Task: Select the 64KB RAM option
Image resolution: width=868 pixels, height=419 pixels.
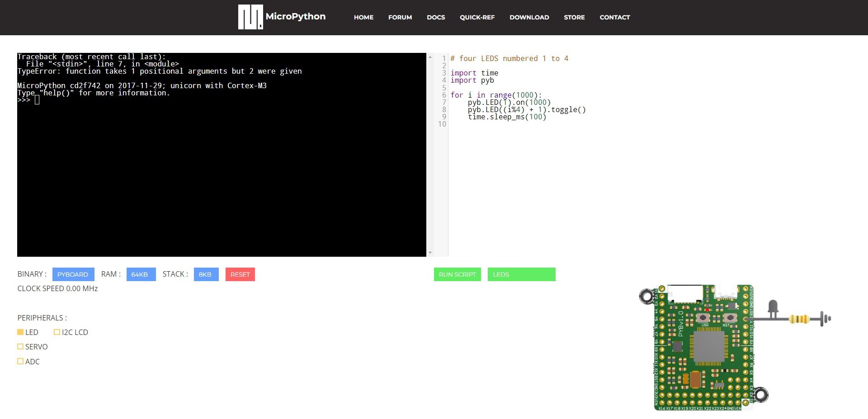Action: tap(141, 274)
